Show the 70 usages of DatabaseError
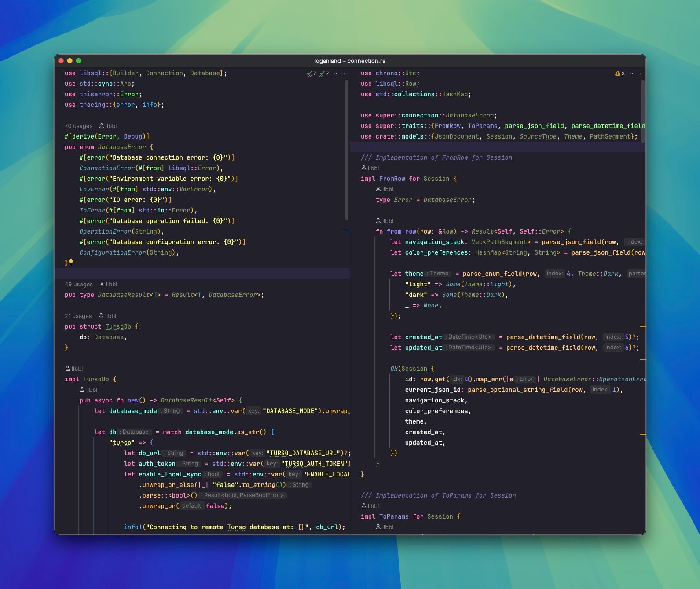 (78, 126)
